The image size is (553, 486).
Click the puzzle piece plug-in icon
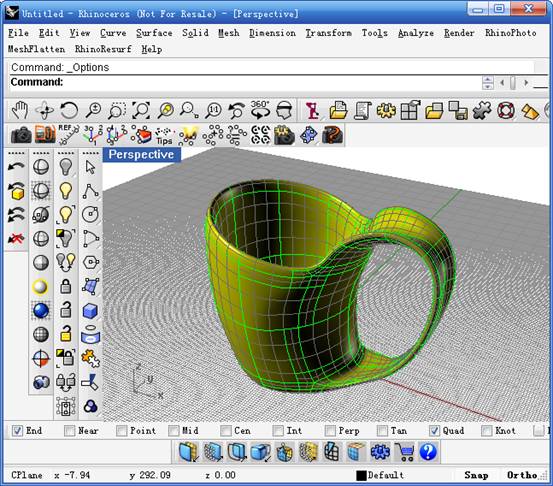click(x=482, y=111)
